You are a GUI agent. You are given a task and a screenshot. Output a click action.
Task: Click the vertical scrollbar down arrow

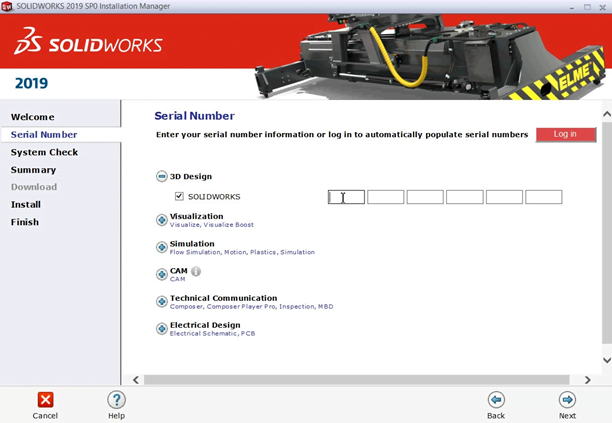606,360
